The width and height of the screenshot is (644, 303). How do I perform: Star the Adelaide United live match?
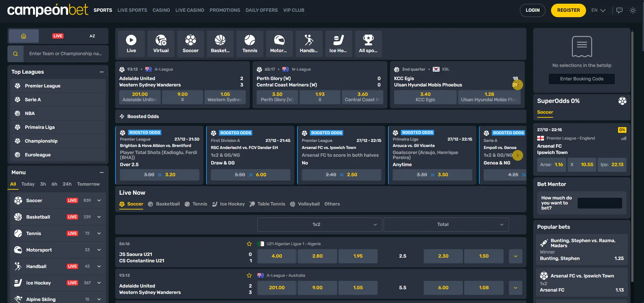(249, 275)
